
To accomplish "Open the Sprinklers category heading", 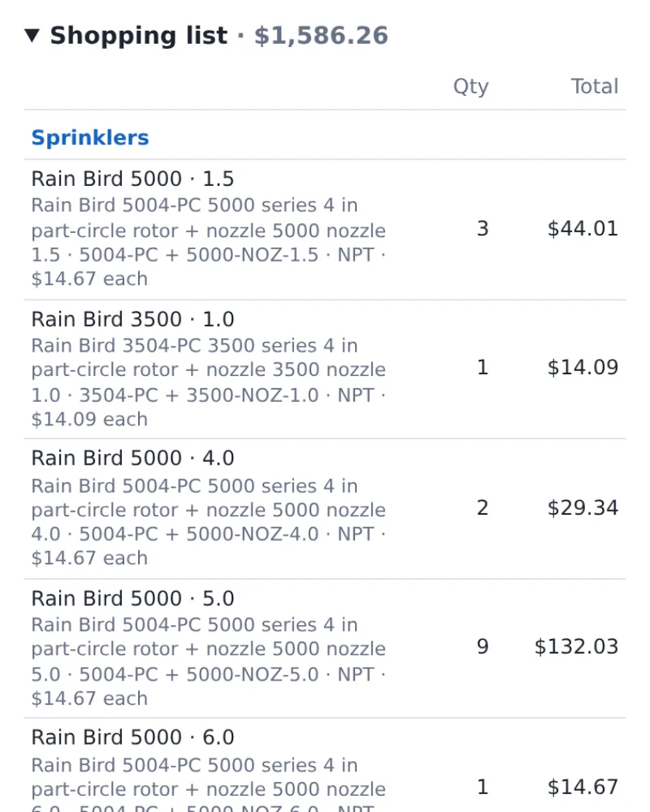I will pyautogui.click(x=90, y=137).
